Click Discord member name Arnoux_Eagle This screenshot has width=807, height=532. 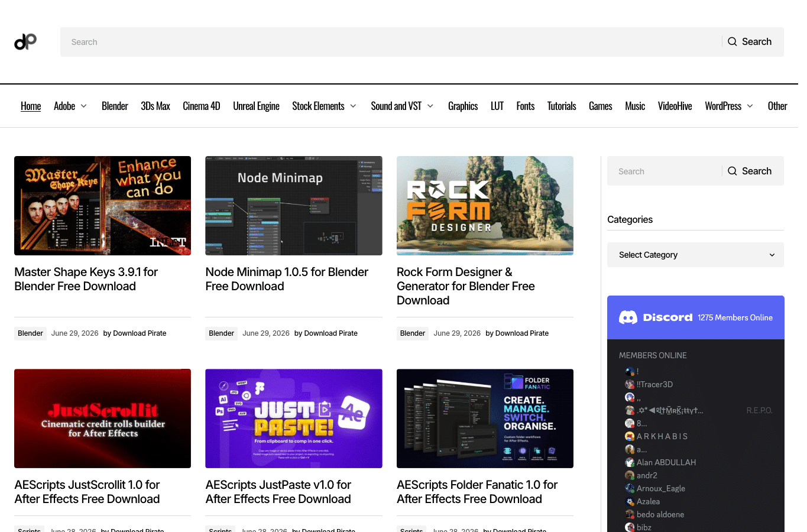point(661,488)
